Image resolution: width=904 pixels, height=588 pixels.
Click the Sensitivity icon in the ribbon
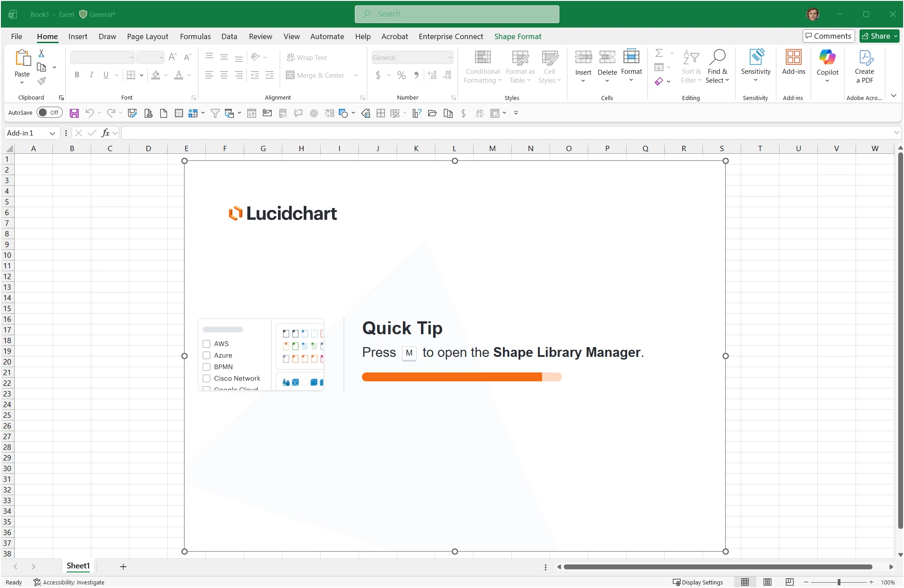[755, 58]
